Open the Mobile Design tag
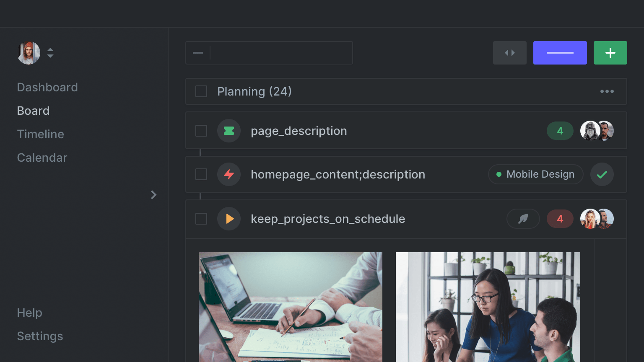Image resolution: width=644 pixels, height=362 pixels. (x=535, y=174)
